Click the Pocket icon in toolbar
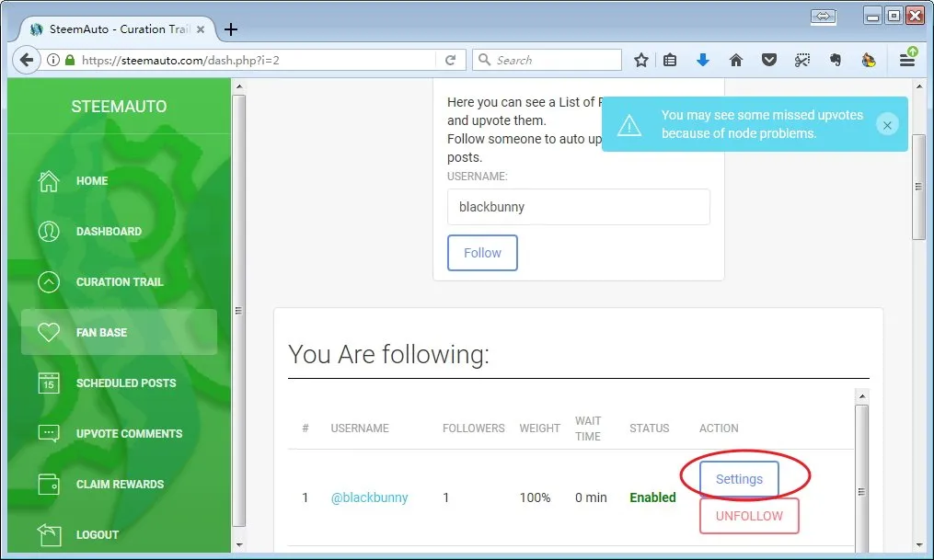The width and height of the screenshot is (934, 560). tap(769, 60)
